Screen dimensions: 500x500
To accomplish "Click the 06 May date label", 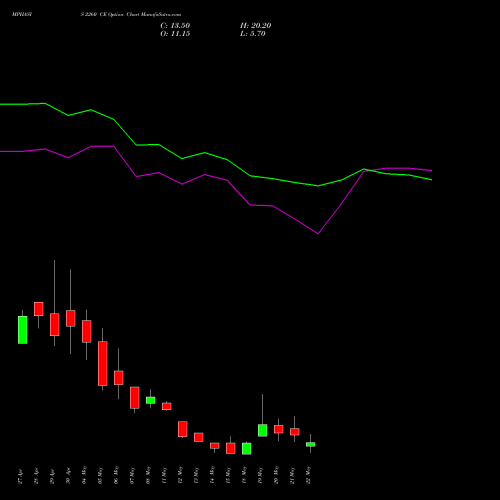I will 116,475.
